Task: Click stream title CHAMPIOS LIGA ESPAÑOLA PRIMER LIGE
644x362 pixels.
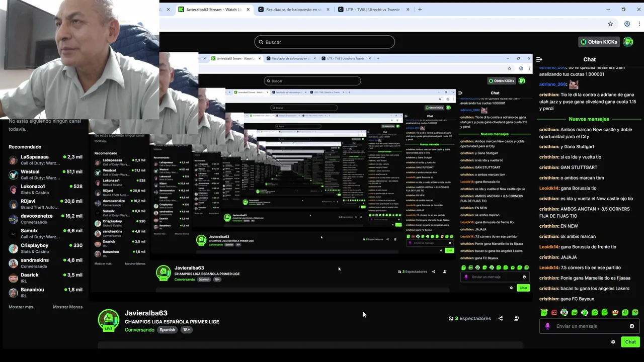Action: click(x=172, y=322)
